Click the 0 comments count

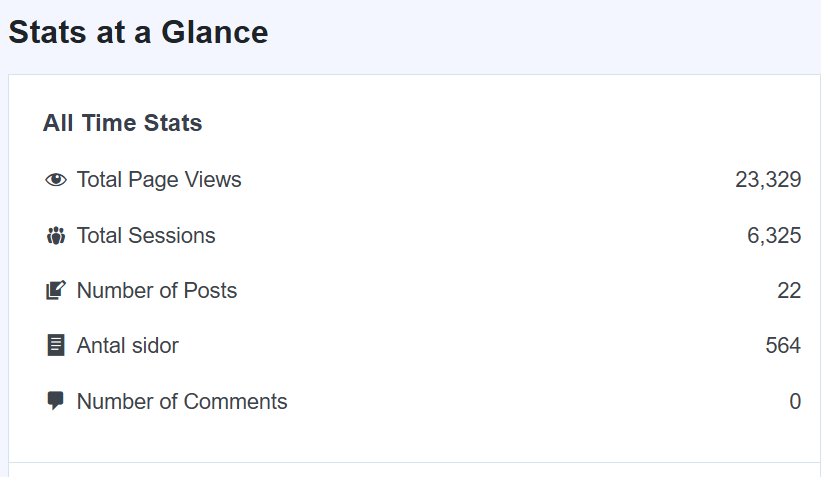click(x=795, y=402)
